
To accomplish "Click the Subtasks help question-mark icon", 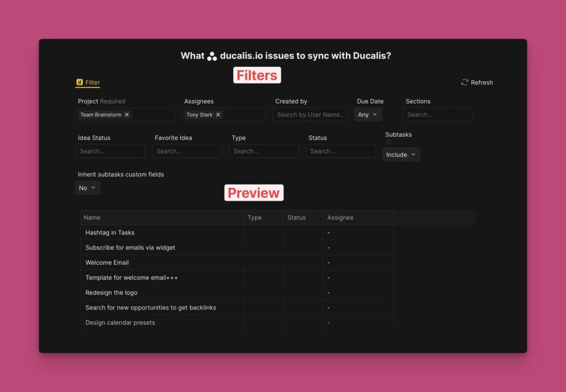I will point(389,142).
